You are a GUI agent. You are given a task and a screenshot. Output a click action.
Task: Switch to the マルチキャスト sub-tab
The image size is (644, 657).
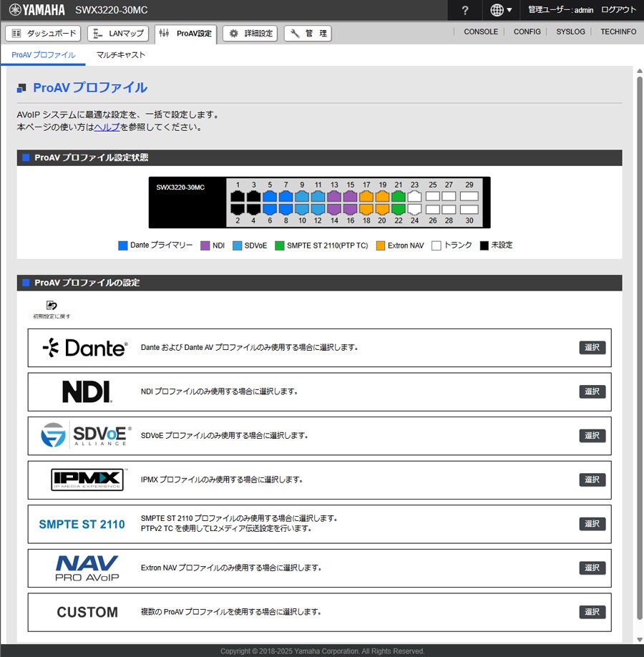point(121,55)
